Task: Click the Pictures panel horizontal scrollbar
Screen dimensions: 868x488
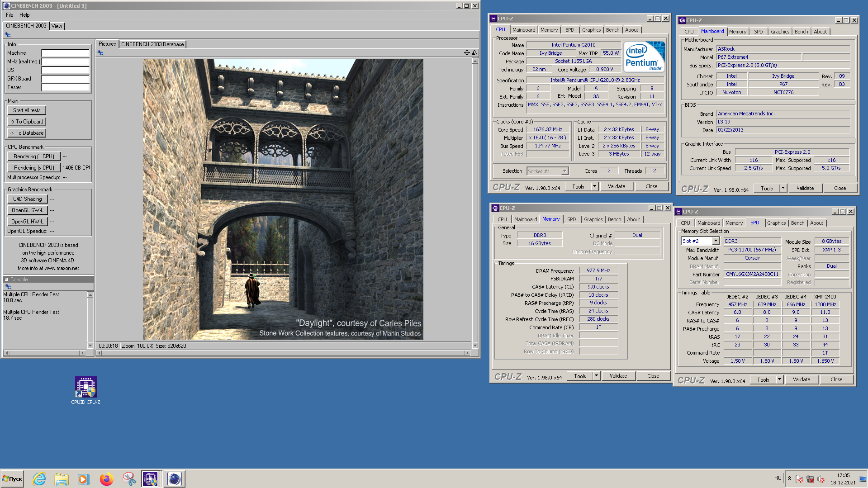Action: click(284, 353)
